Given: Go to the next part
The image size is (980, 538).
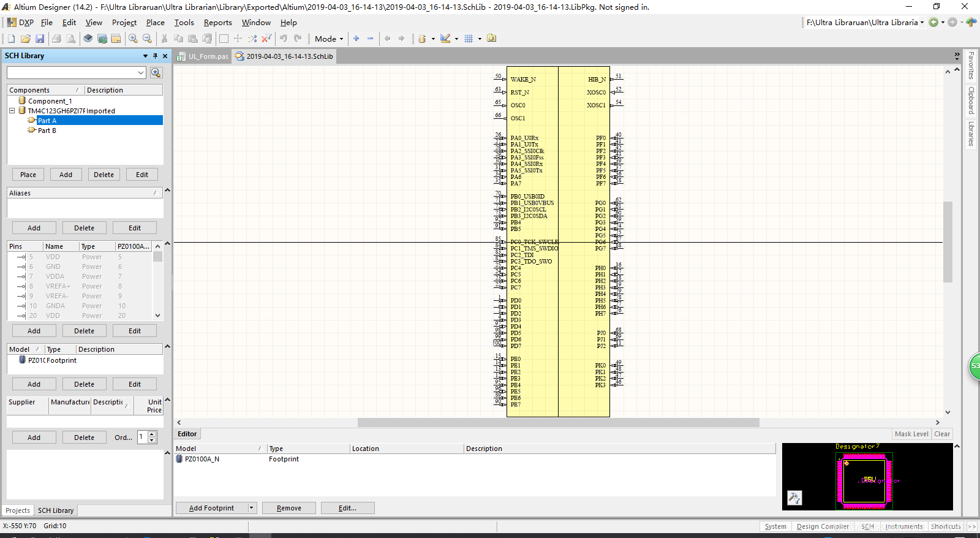Looking at the screenshot, I should point(401,39).
